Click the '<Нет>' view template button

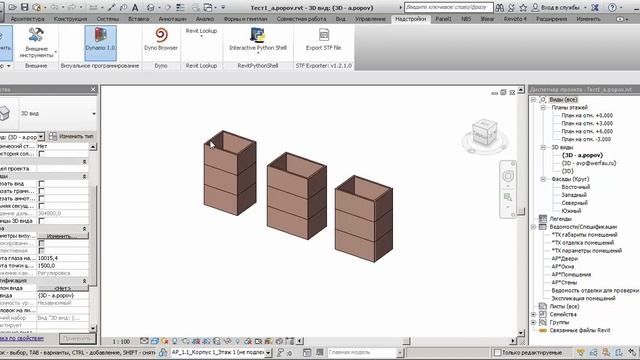(x=62, y=288)
